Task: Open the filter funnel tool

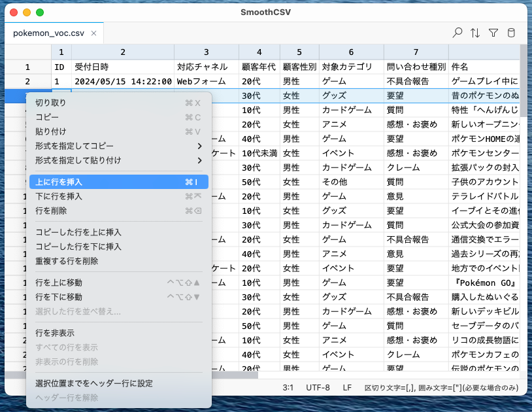Action: [x=493, y=33]
